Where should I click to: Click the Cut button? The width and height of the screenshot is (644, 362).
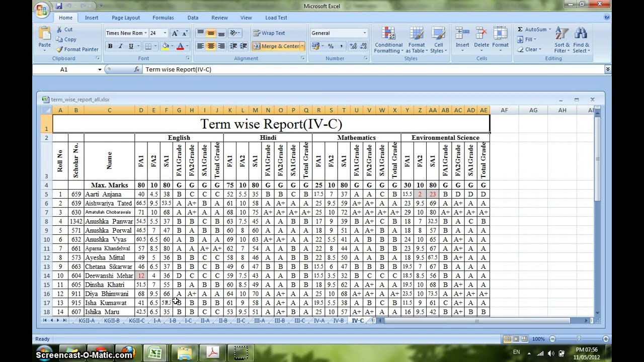pyautogui.click(x=64, y=30)
